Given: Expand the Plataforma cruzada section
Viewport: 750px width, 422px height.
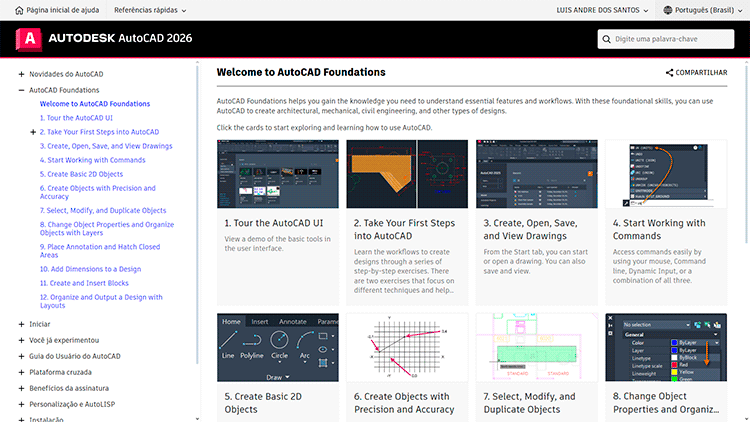Looking at the screenshot, I should pos(21,372).
